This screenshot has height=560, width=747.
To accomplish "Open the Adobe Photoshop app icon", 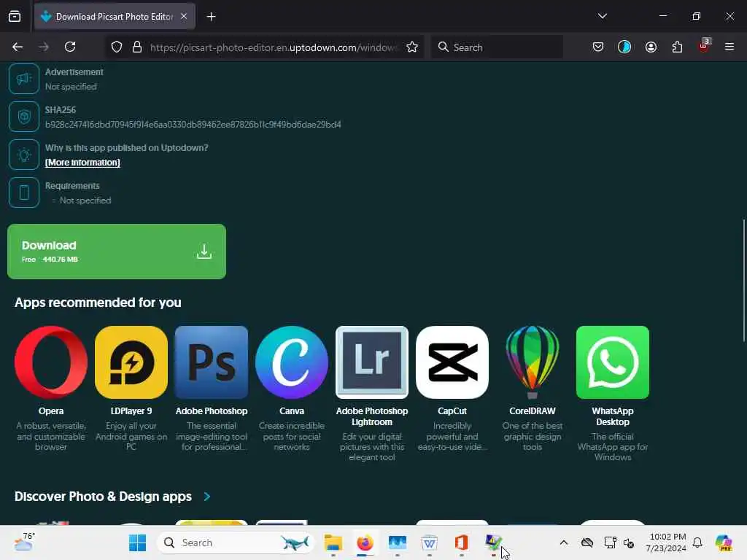I will (212, 362).
